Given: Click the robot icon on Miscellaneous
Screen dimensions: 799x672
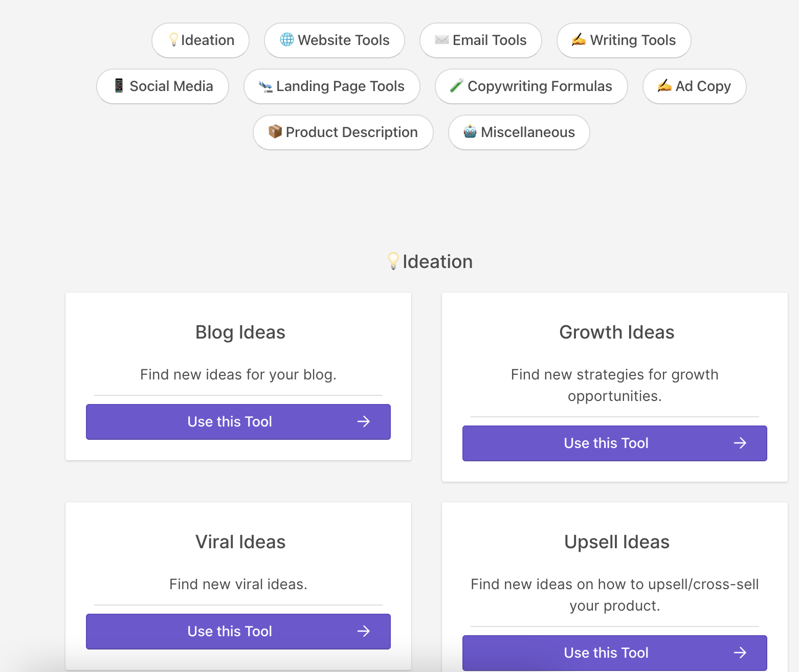Looking at the screenshot, I should tap(470, 132).
